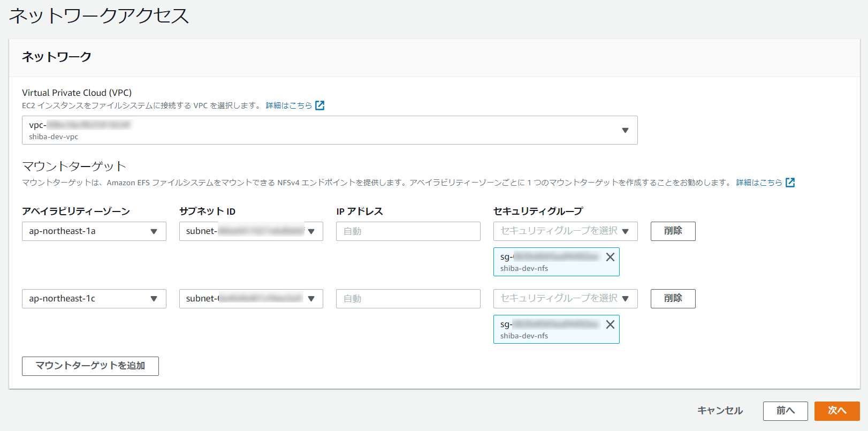Click the external link icon beside the VPC help link

click(x=320, y=105)
